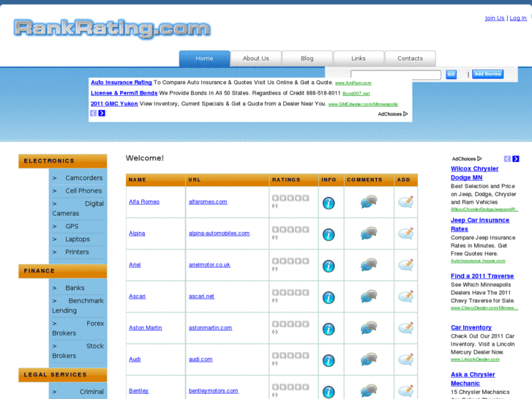This screenshot has height=399, width=532.
Task: Open Camcorders category in Electronics
Action: (x=84, y=178)
